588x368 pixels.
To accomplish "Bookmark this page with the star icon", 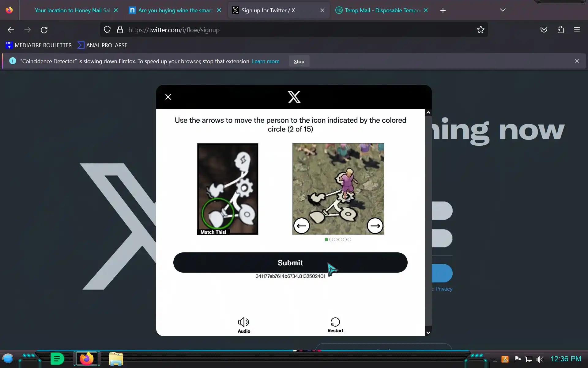I will [x=481, y=30].
